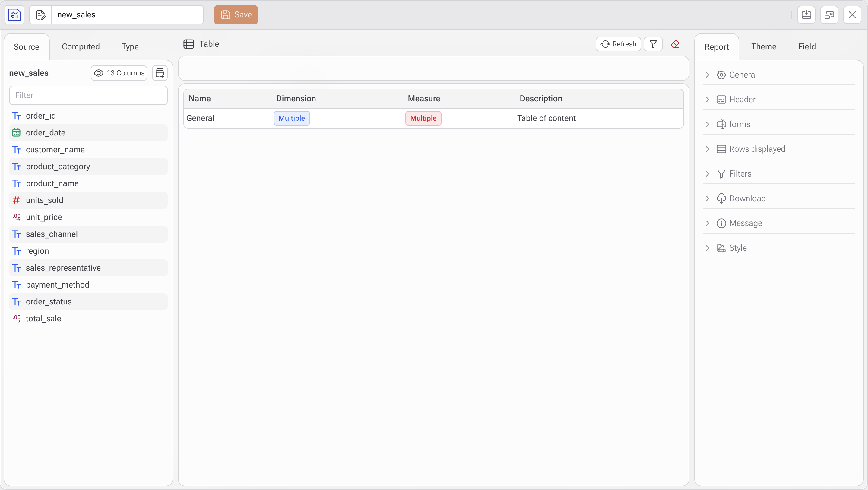
Task: Click the edit document name icon
Action: (40, 15)
